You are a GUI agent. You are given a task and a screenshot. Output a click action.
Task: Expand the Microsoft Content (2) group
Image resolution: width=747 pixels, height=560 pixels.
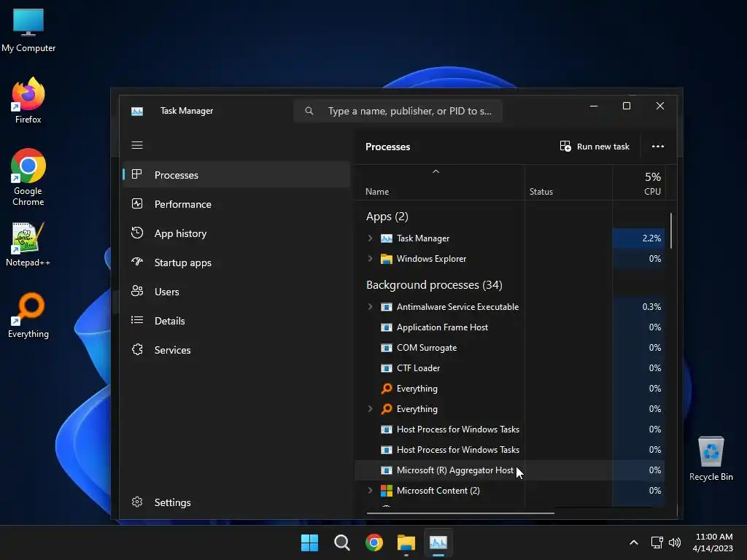click(x=370, y=491)
